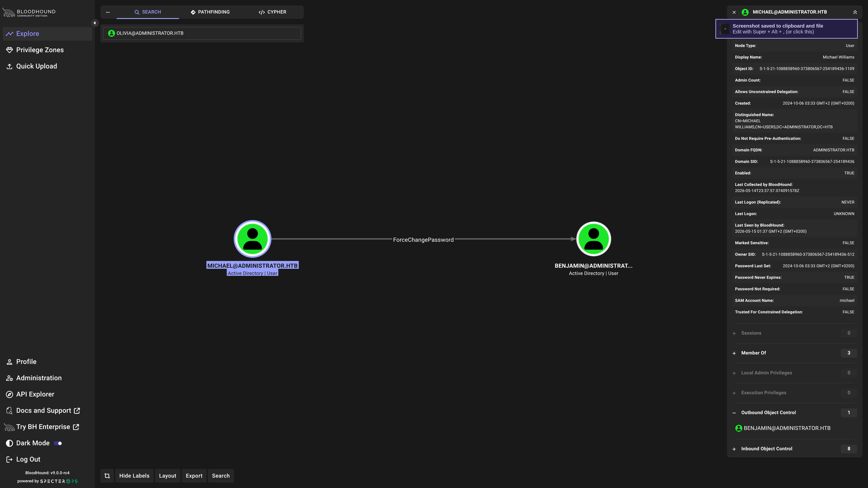Switch to the Pathfinding tab

[x=210, y=12]
